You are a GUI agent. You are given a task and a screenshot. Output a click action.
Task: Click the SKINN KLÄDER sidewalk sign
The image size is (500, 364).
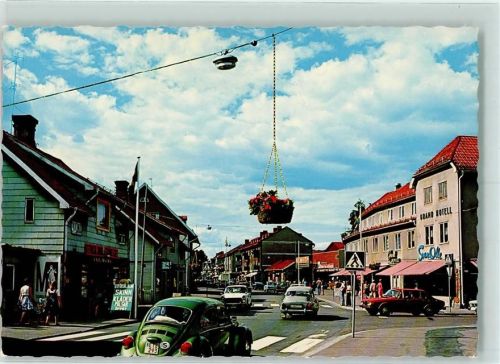[x=122, y=298]
